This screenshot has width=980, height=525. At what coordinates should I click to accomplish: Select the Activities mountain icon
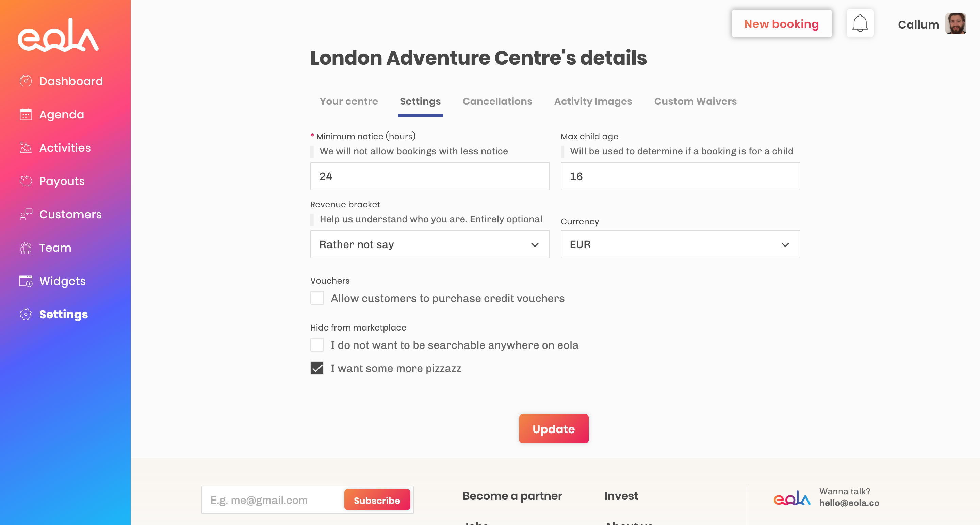click(26, 148)
